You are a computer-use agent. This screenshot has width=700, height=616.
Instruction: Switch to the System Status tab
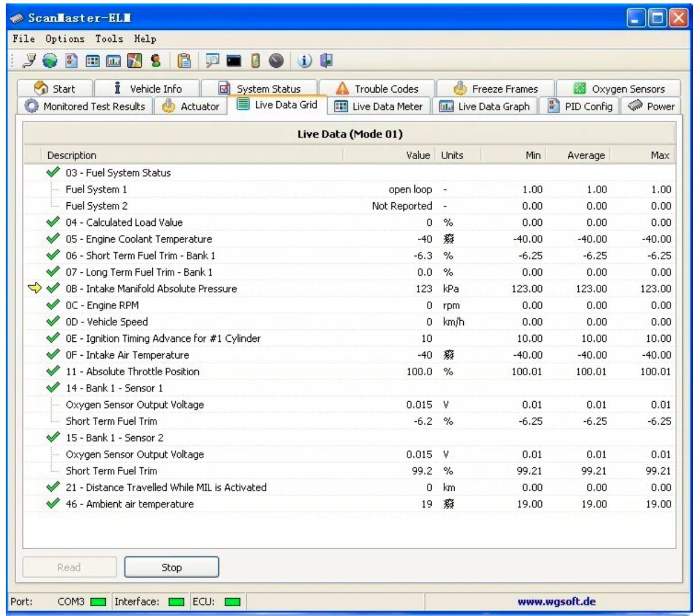coord(260,88)
